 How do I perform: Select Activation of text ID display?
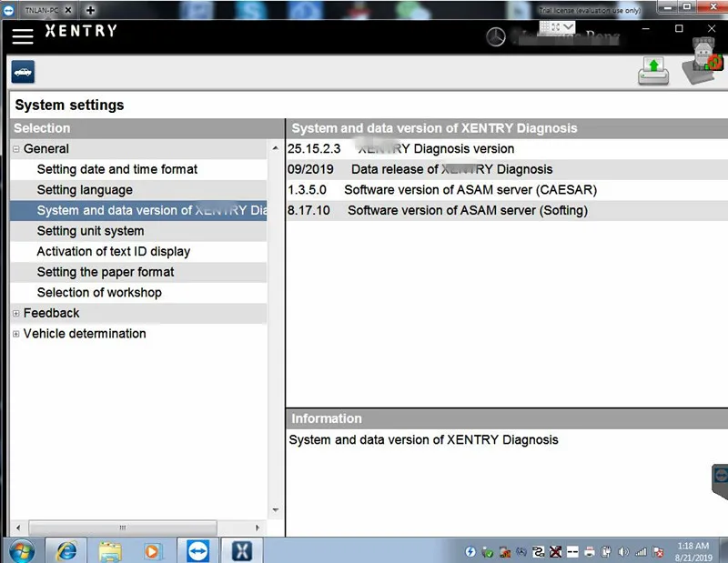click(x=138, y=251)
